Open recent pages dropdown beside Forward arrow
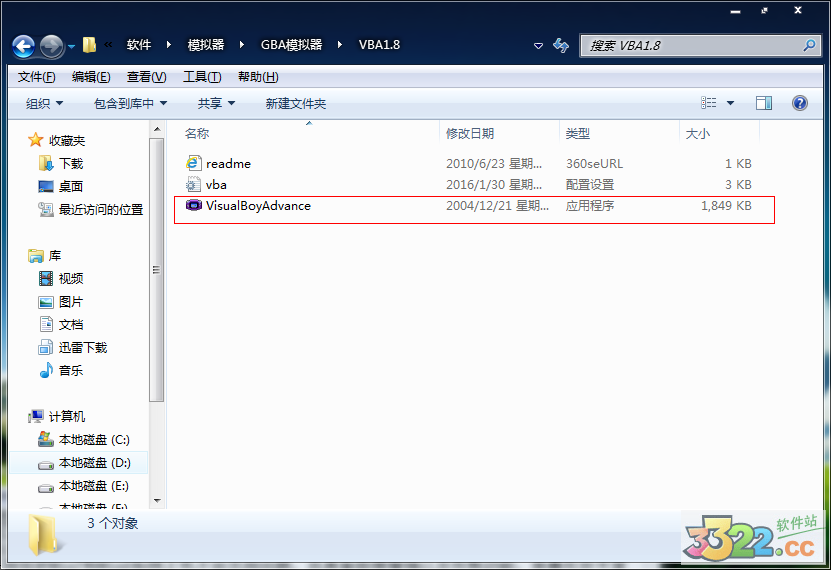The image size is (831, 570). tap(72, 47)
